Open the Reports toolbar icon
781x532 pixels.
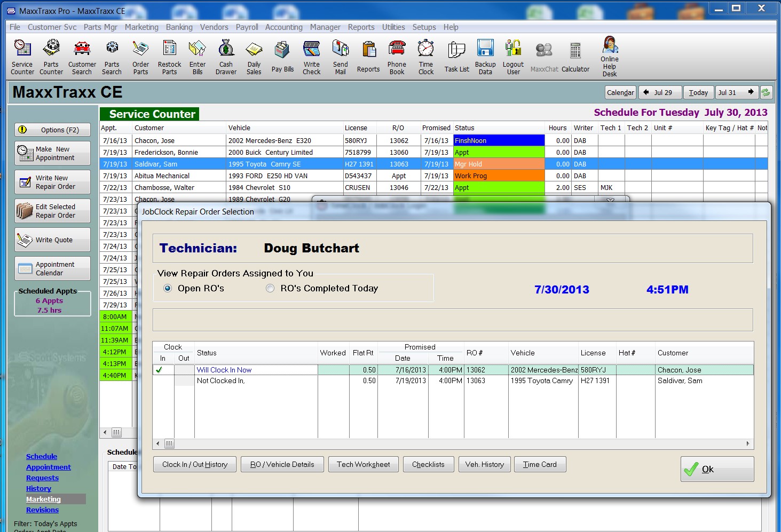[x=368, y=57]
